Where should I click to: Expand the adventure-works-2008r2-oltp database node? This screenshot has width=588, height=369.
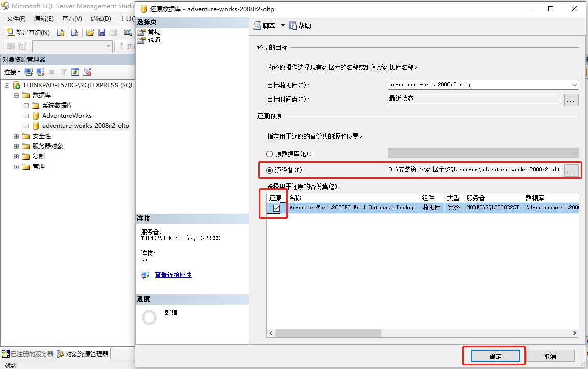[x=26, y=126]
